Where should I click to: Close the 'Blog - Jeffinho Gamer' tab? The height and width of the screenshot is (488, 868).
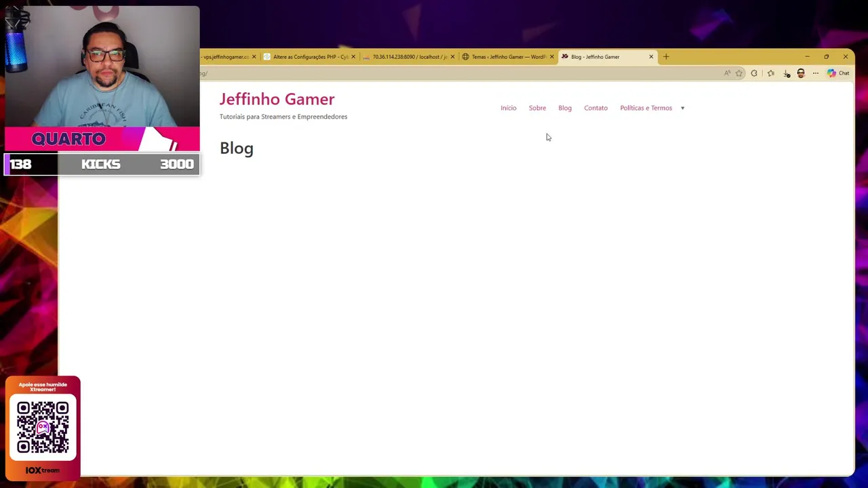pyautogui.click(x=651, y=57)
